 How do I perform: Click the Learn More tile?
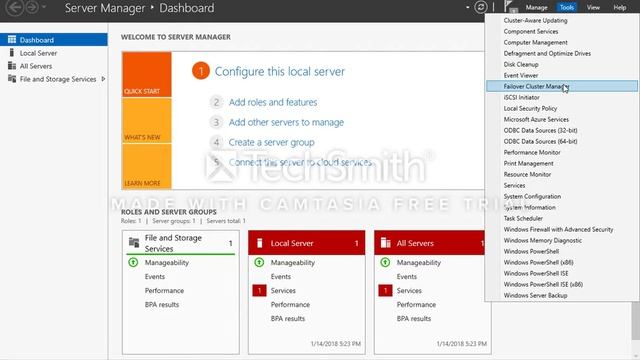click(x=147, y=167)
